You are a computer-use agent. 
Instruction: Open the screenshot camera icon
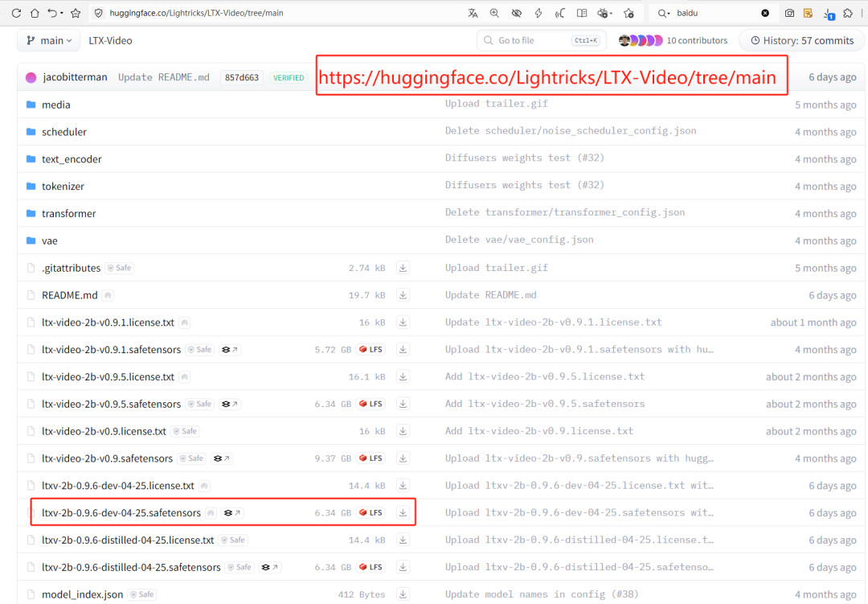click(789, 13)
